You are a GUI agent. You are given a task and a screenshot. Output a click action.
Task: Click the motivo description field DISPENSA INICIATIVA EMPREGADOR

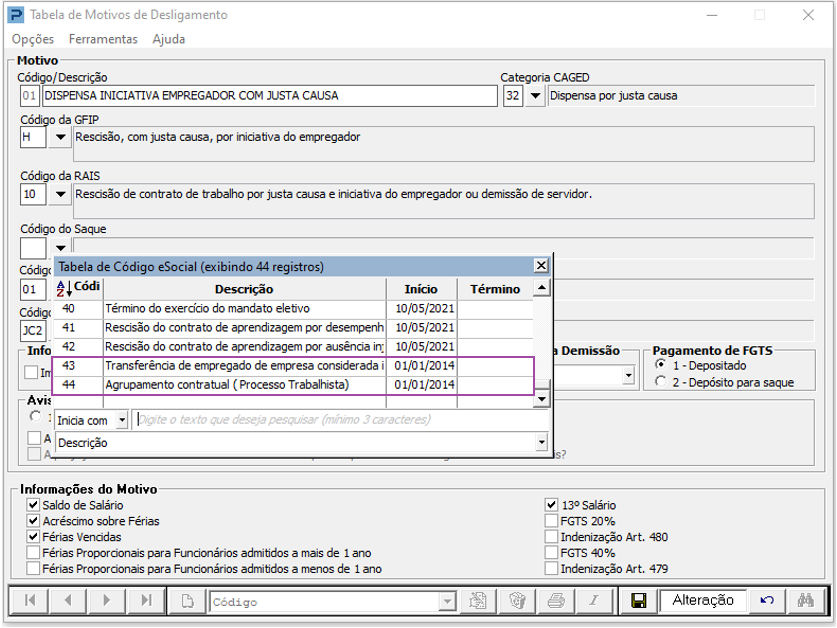[270, 96]
